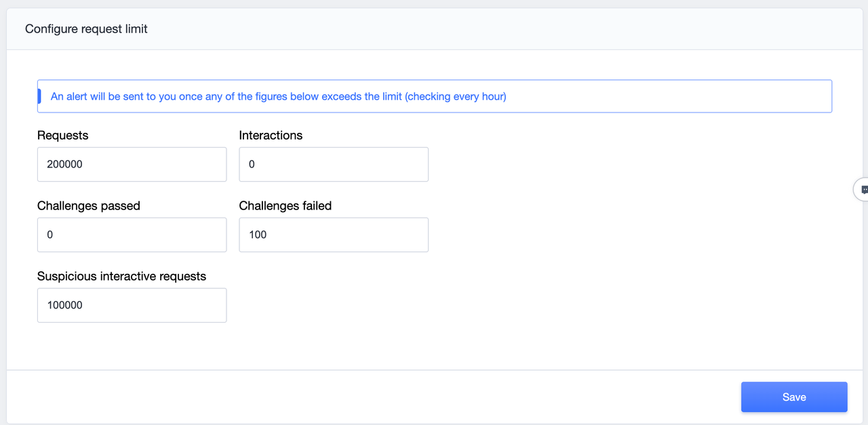The height and width of the screenshot is (425, 868).
Task: Click the Challenges failed label
Action: click(x=285, y=206)
